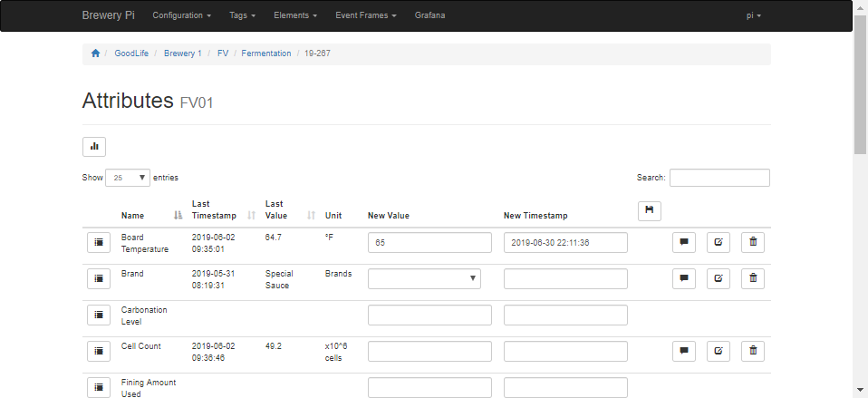Expand the Tags menu
This screenshot has height=398, width=868.
243,15
